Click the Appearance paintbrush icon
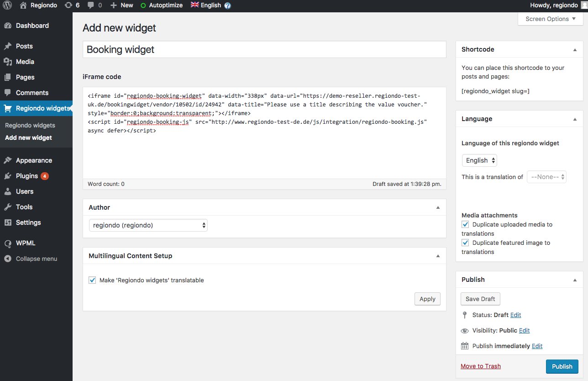This screenshot has height=381, width=588. click(8, 160)
